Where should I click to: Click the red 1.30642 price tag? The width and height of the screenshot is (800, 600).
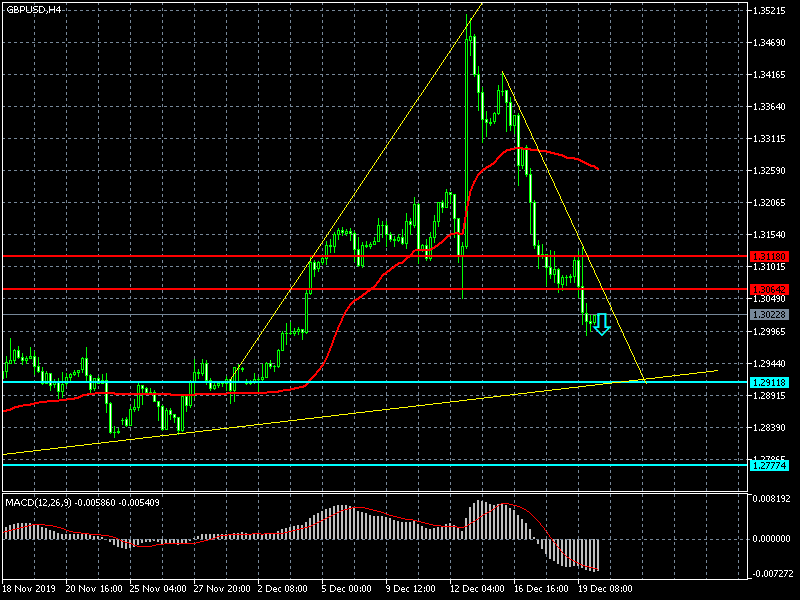769,289
